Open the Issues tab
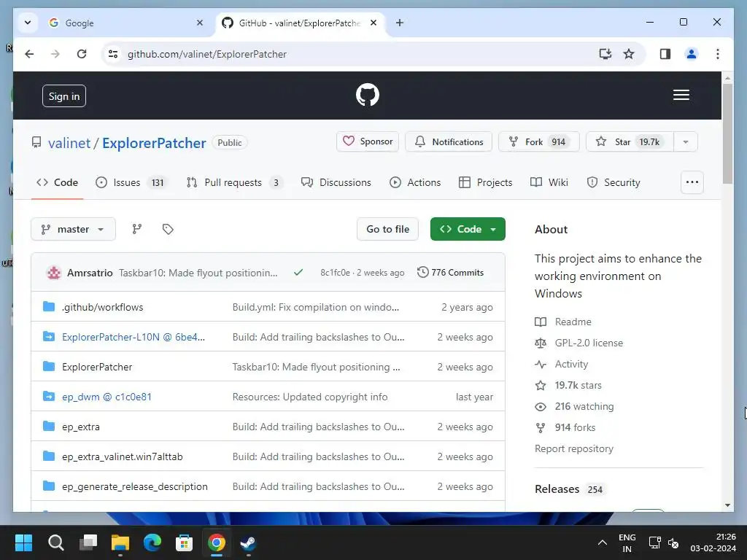Image resolution: width=747 pixels, height=560 pixels. click(131, 182)
